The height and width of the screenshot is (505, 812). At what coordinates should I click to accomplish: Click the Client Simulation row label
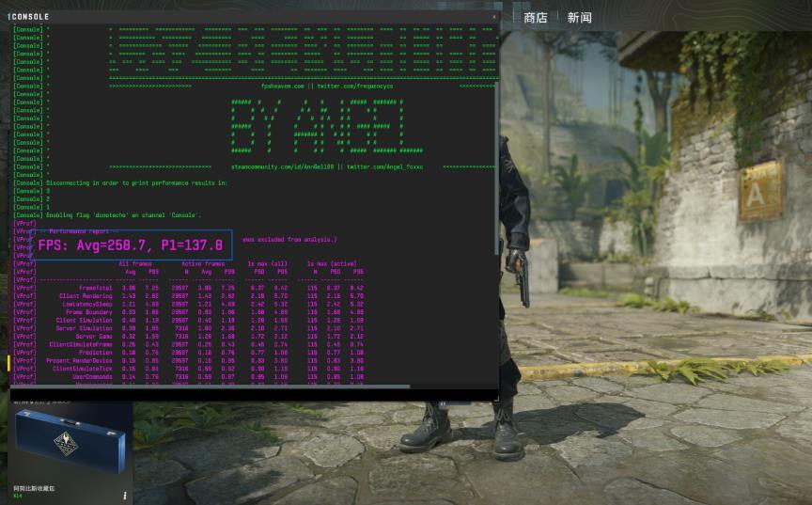pos(84,320)
